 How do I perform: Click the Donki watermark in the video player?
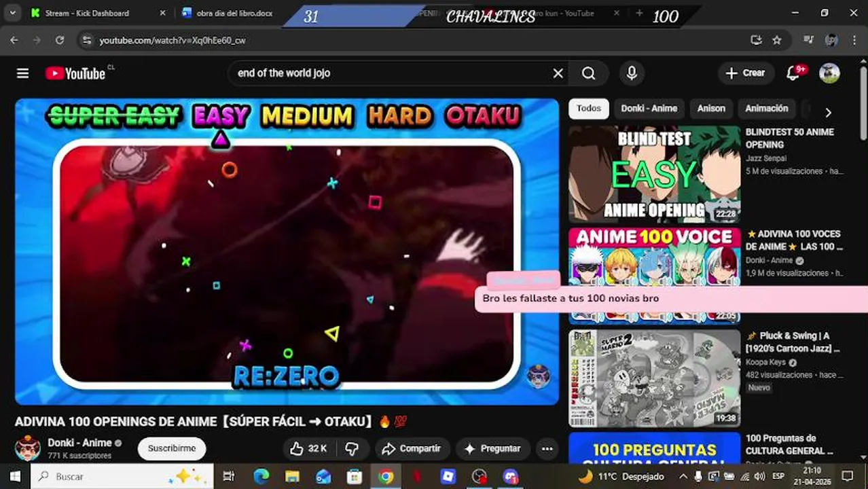[x=539, y=376]
